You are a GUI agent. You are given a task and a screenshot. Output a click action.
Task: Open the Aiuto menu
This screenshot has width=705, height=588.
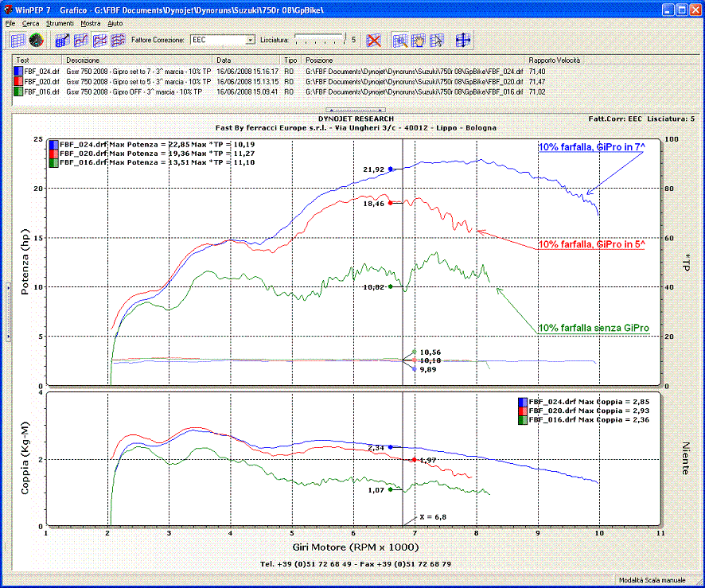pos(115,24)
